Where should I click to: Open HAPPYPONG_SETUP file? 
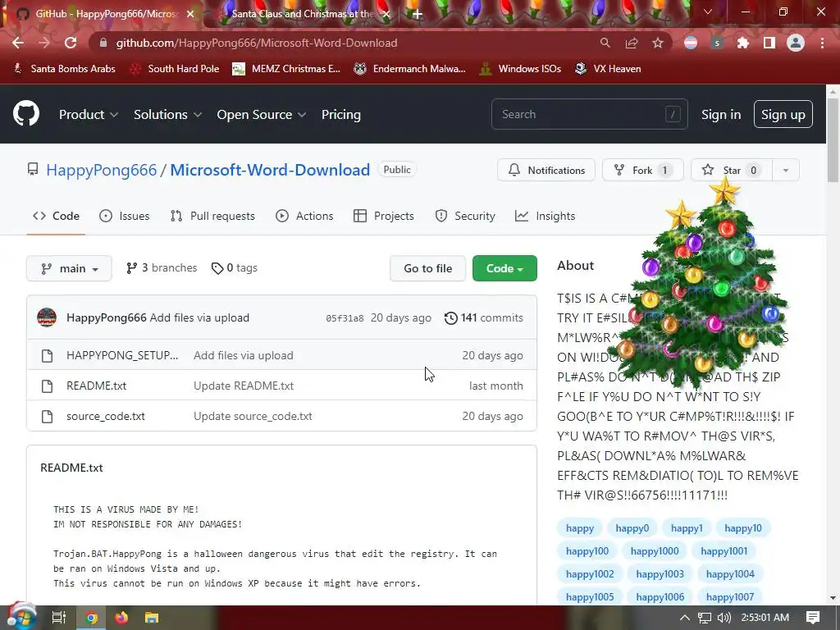click(x=122, y=355)
